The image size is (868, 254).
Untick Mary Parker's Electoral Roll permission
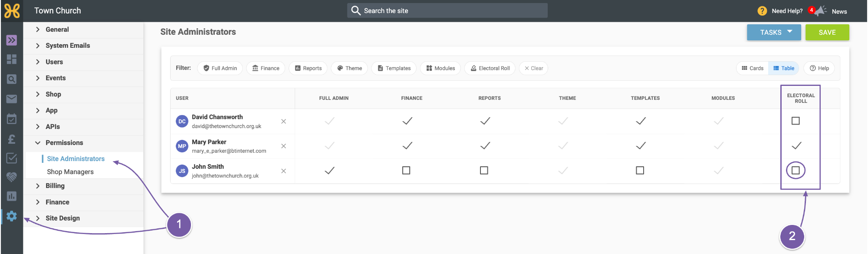pyautogui.click(x=796, y=146)
